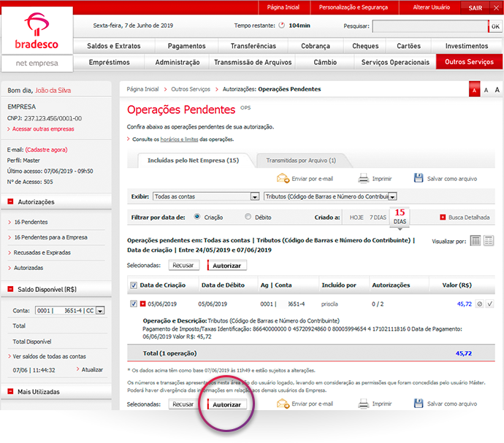
Task: Select the Débito radio button
Action: click(x=248, y=217)
